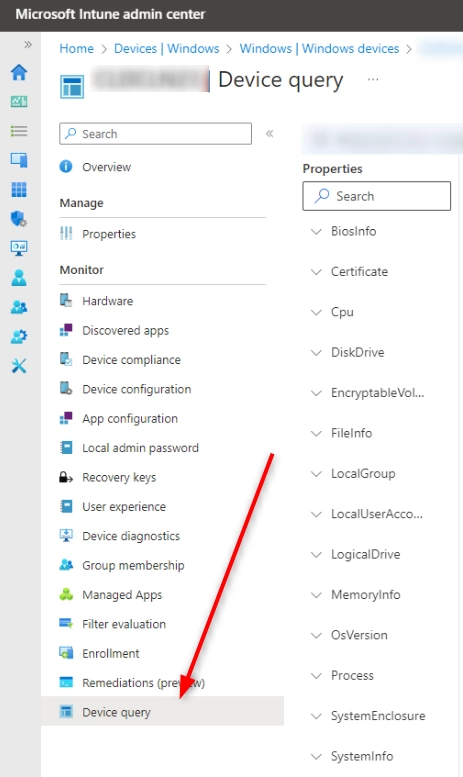Screen dimensions: 463x777
Task: Expand OsVersion property
Action: coord(316,635)
